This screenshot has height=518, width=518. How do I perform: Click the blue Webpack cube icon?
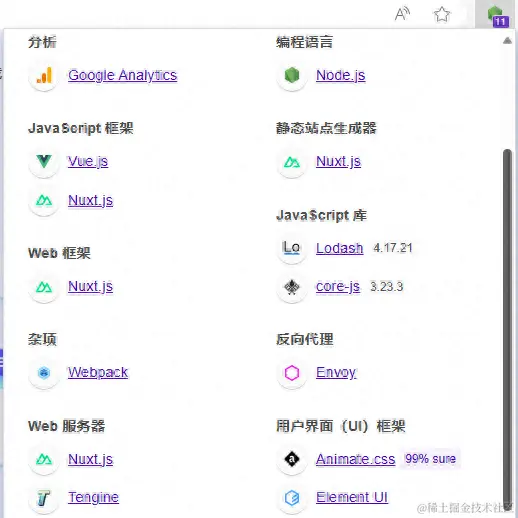point(44,372)
